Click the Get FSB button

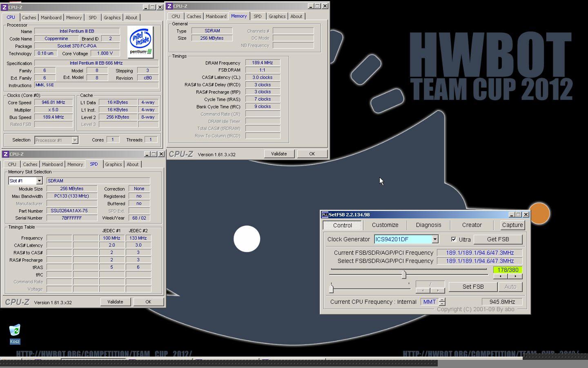click(498, 239)
